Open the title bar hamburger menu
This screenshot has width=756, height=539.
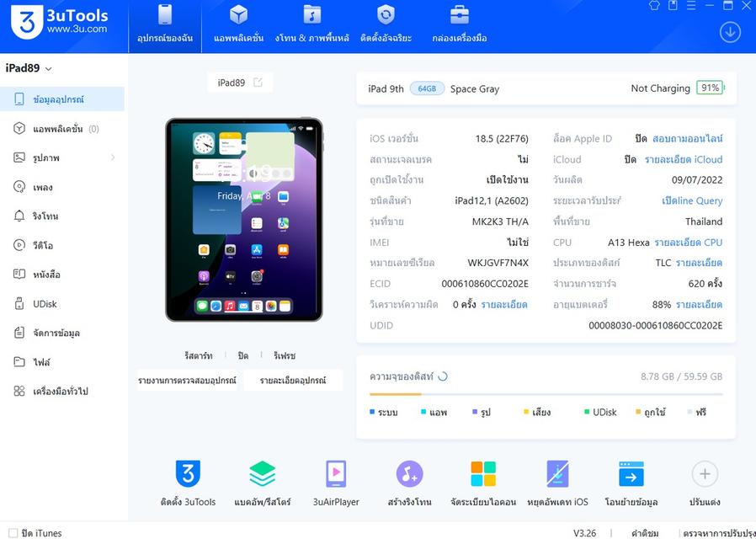point(691,5)
